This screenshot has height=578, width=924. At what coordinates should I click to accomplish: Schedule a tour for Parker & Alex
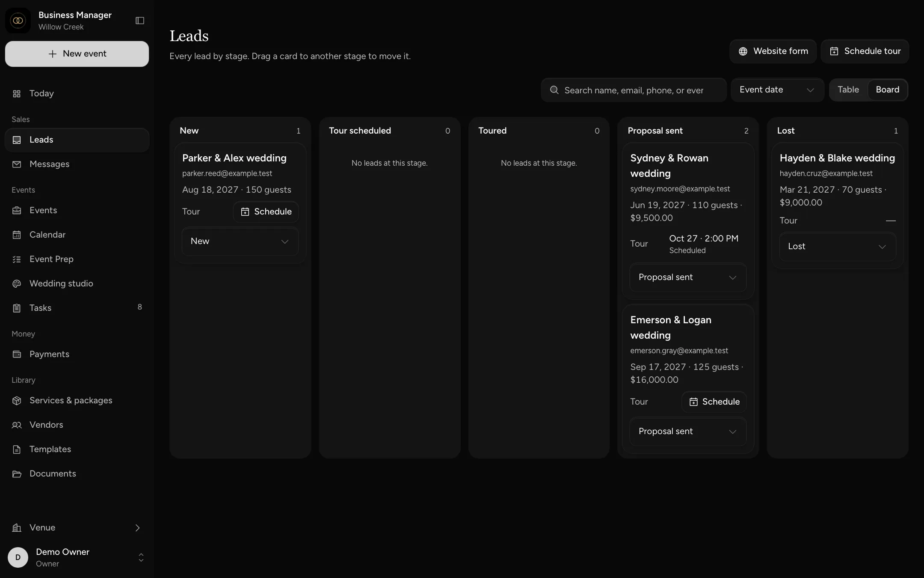point(266,212)
